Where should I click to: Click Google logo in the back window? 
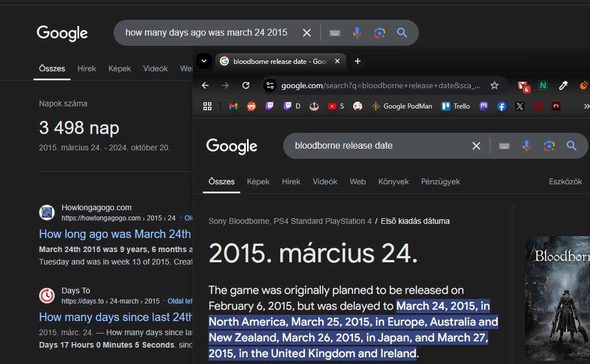click(x=62, y=33)
